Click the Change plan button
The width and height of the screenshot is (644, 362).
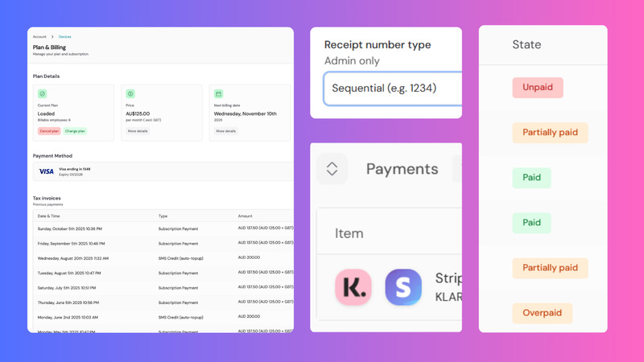[75, 131]
